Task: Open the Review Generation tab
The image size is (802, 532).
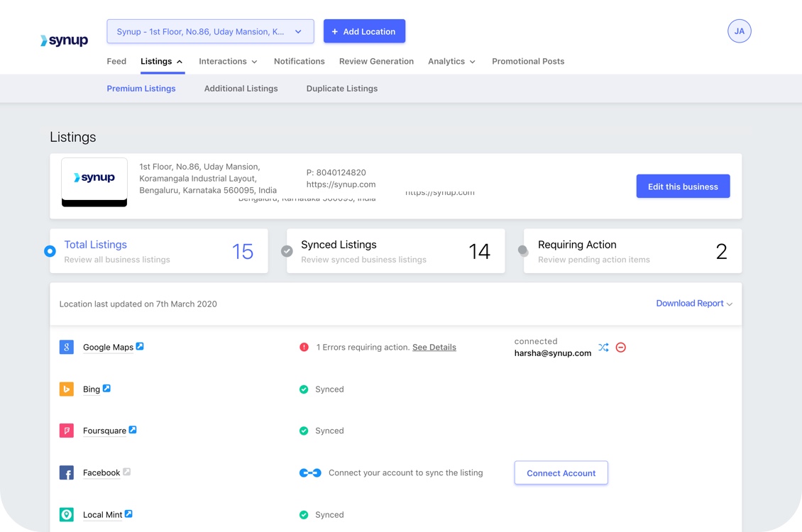Action: 376,62
